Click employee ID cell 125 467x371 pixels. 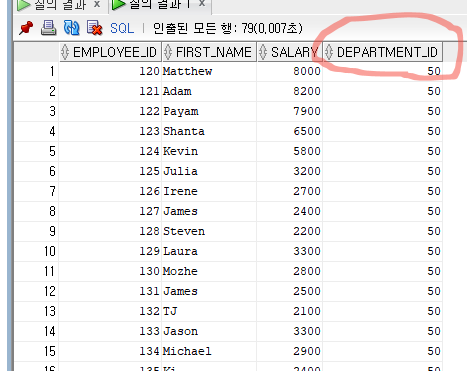[110, 171]
